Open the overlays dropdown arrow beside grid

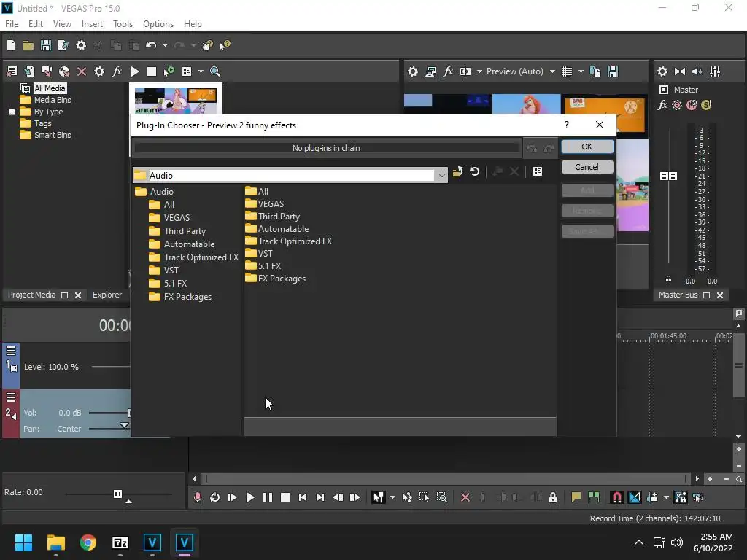point(581,71)
